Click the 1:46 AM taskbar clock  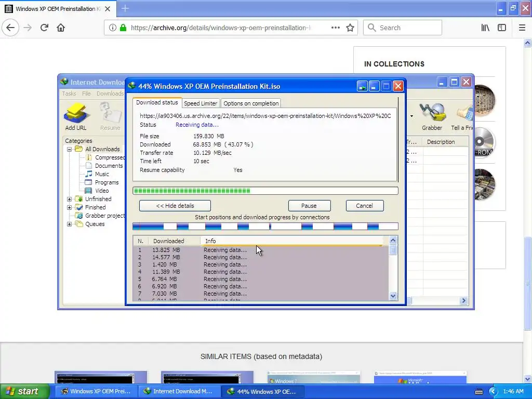click(513, 392)
